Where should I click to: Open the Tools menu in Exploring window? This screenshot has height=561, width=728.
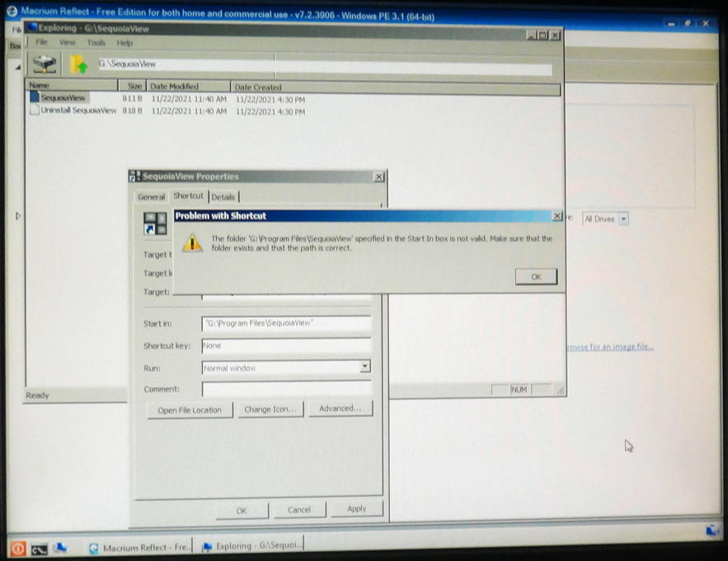96,43
